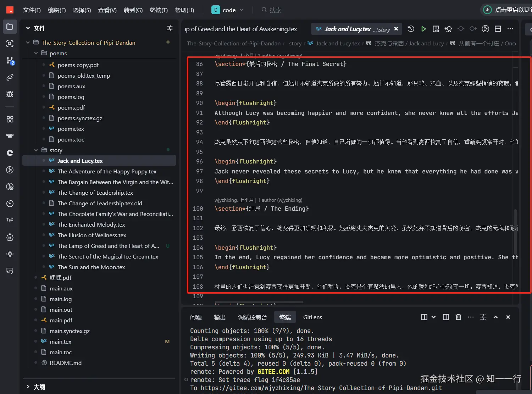
Task: Open the Extensions grid icon
Action: pyautogui.click(x=10, y=119)
